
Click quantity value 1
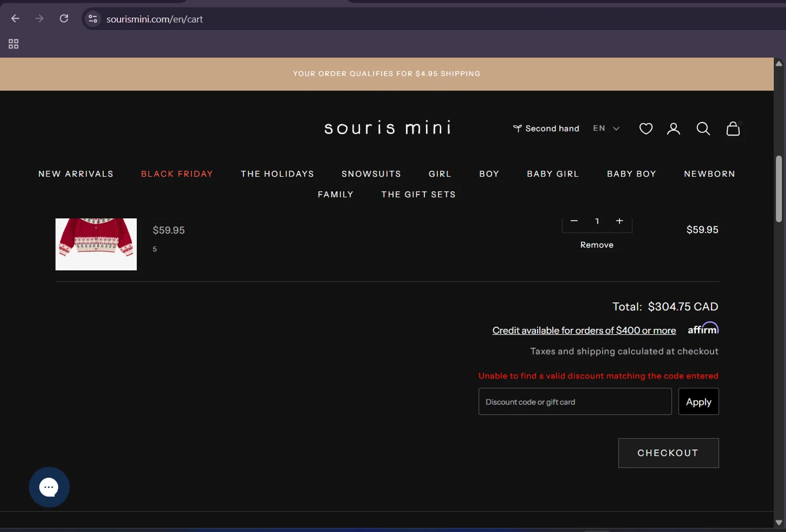pyautogui.click(x=597, y=221)
